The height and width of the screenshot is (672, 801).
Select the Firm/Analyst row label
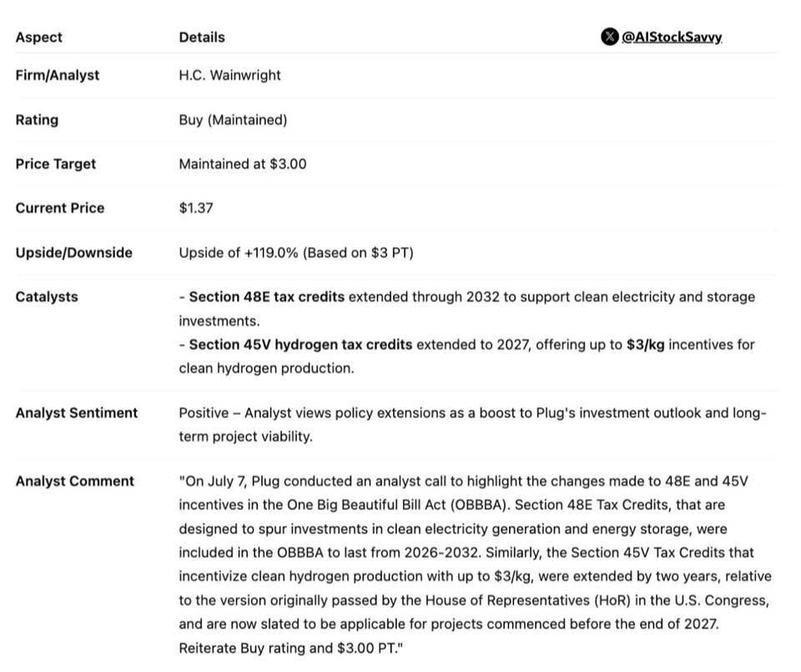click(x=57, y=75)
